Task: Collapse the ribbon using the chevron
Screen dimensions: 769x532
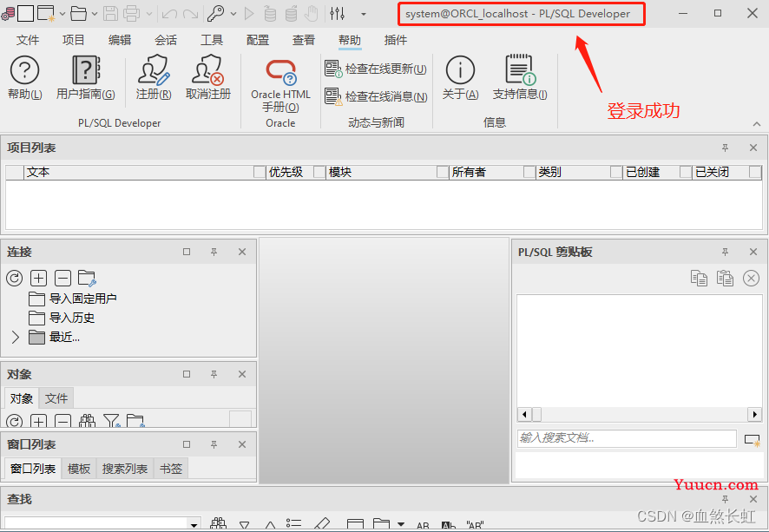Action: [757, 123]
